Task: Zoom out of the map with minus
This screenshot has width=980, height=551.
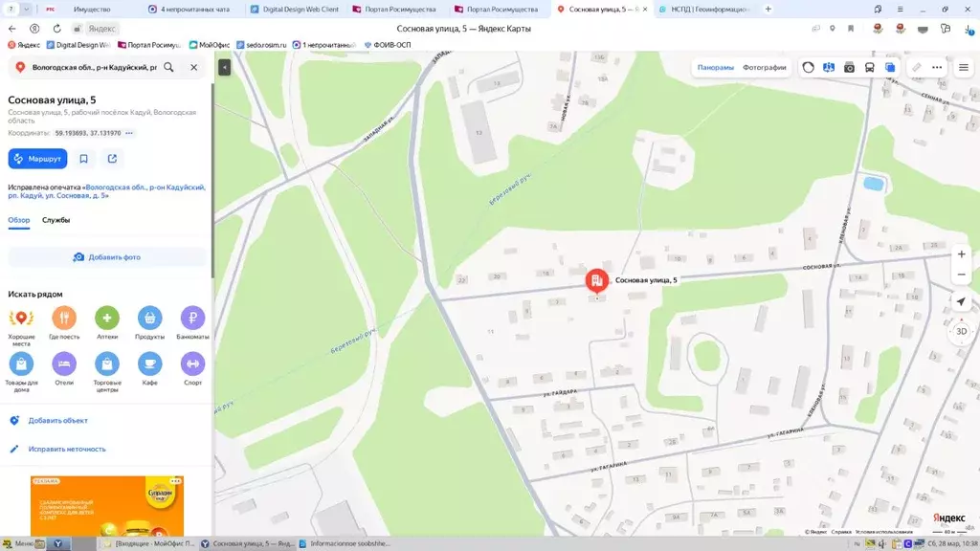Action: point(961,275)
